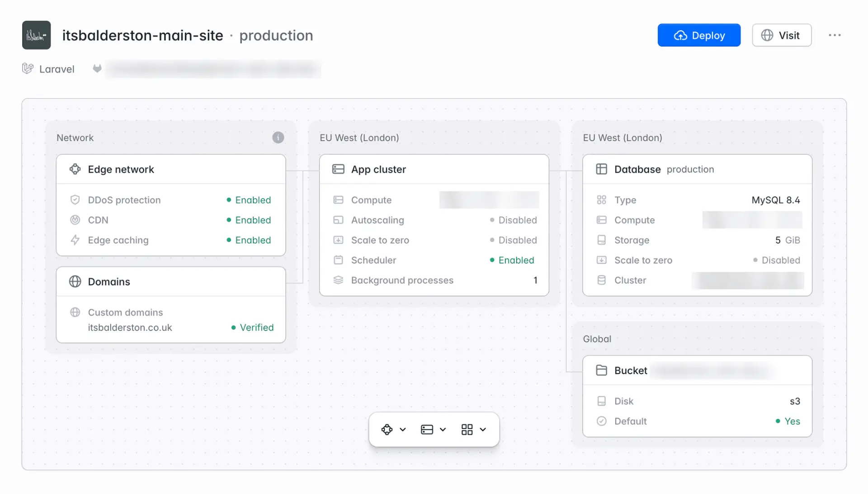Click the Laravel framework icon

click(x=28, y=68)
